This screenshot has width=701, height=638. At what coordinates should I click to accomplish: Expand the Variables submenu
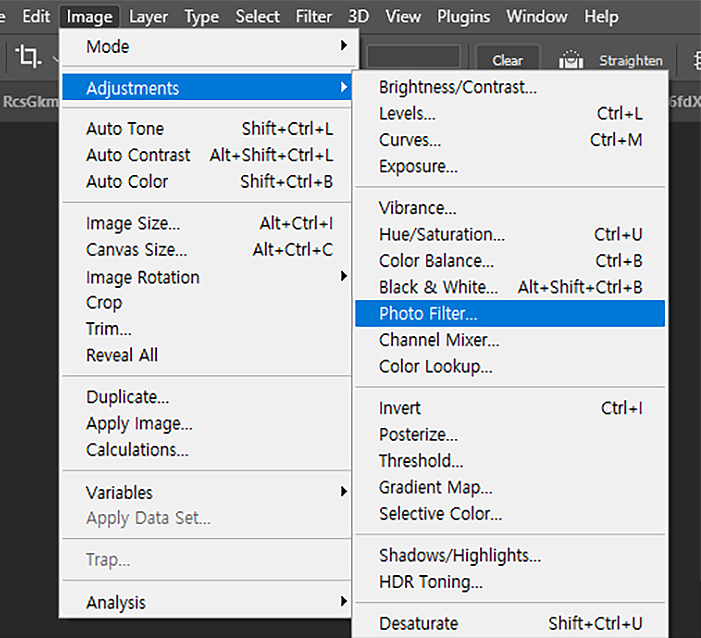206,493
